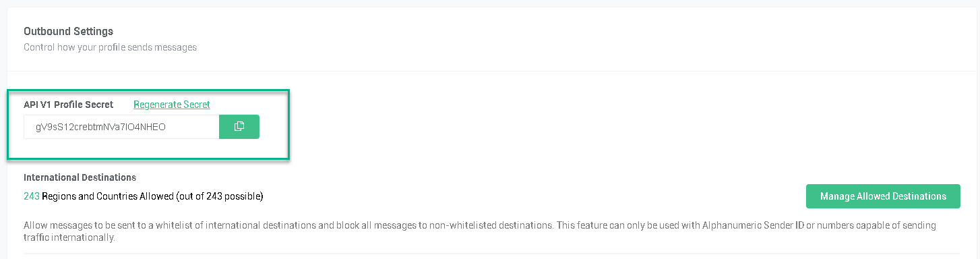Viewport: 980px width, 259px height.
Task: Click the secret value gV9sS12crebtmNVa7IO4NHEO
Action: pos(100,127)
